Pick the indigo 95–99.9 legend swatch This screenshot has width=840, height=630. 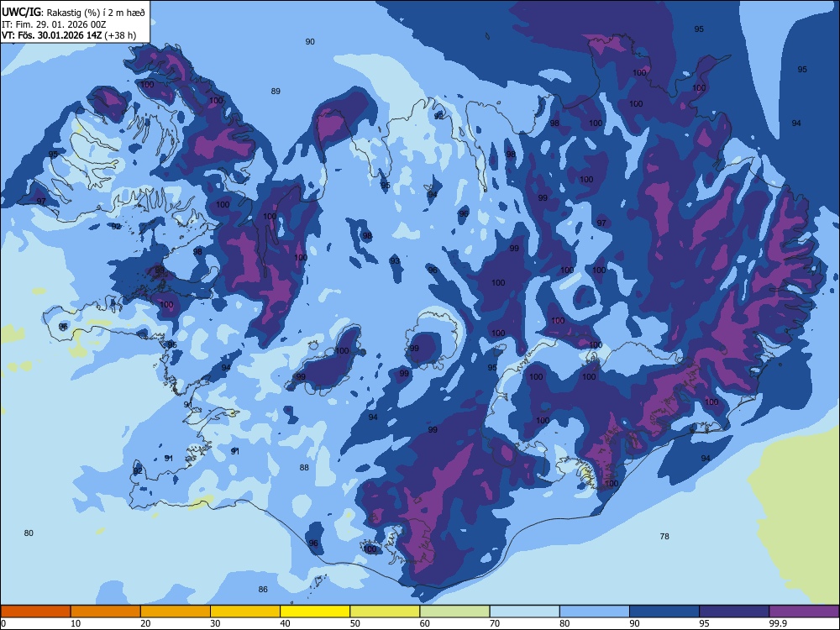click(734, 612)
